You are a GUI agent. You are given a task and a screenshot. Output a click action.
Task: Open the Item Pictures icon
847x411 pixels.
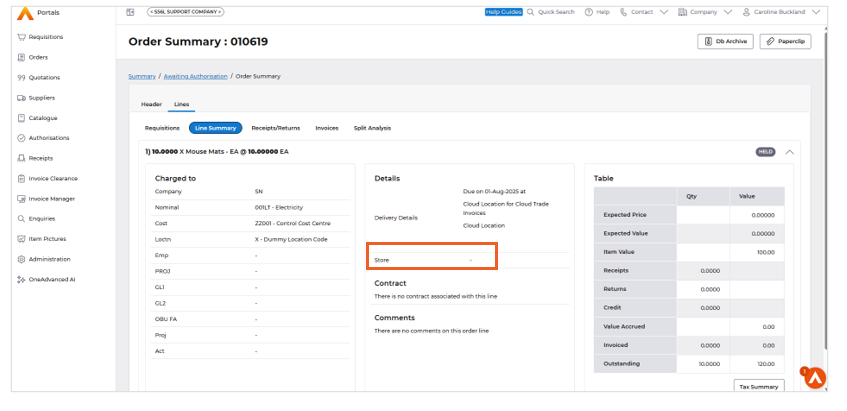pyautogui.click(x=22, y=239)
